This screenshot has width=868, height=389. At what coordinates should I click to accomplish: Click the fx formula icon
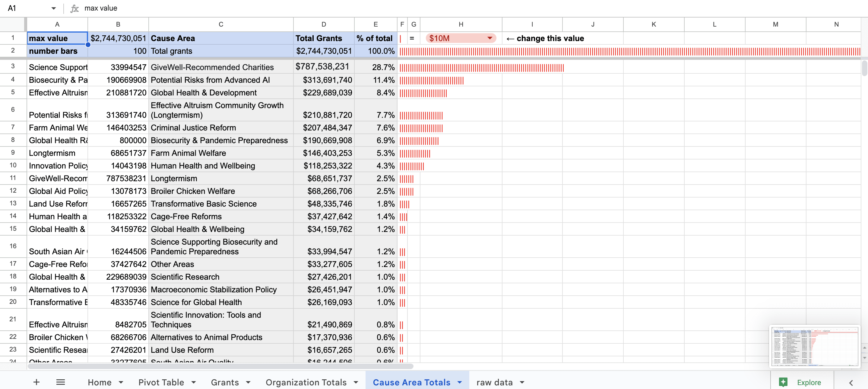pos(74,8)
